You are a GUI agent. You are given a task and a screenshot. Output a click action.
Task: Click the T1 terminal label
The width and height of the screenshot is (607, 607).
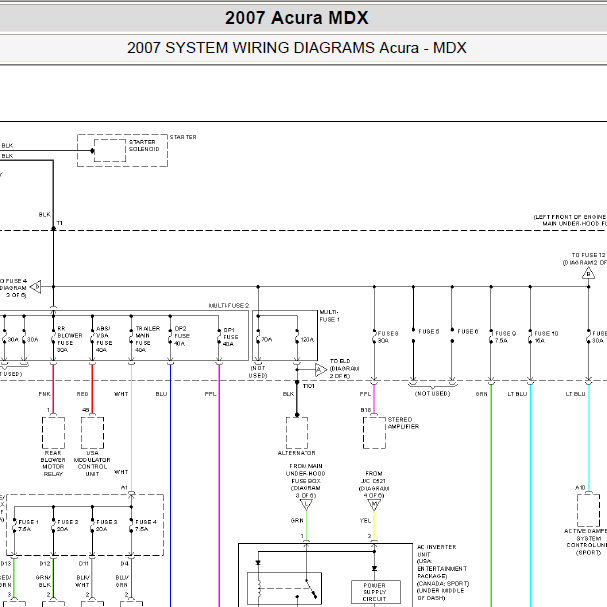coord(60,223)
